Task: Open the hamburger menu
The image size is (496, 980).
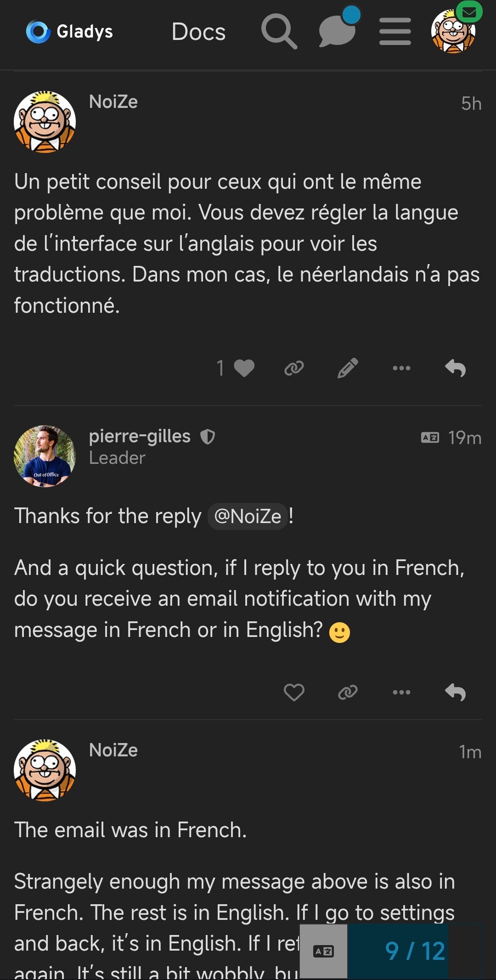Action: pyautogui.click(x=395, y=31)
